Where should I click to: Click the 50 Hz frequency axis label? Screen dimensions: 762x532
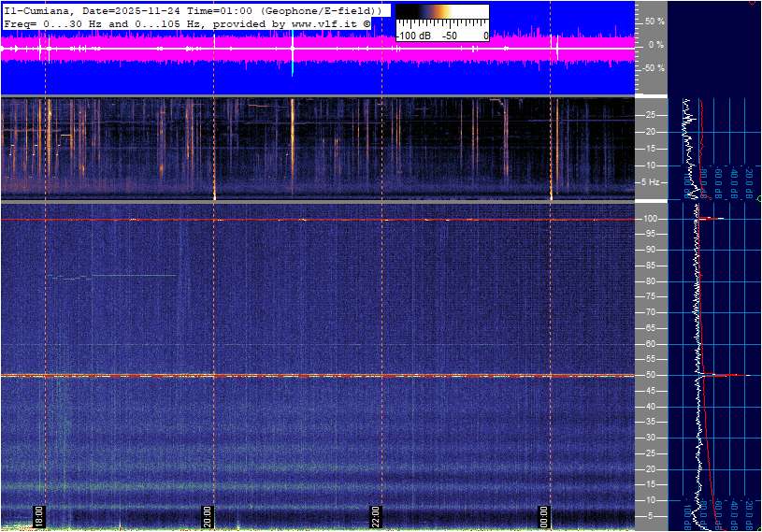[x=651, y=376]
